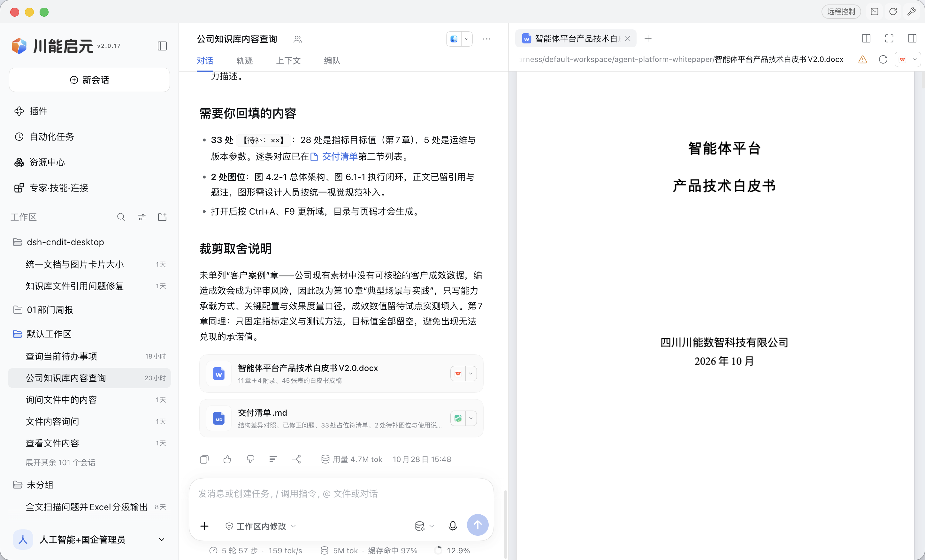This screenshot has width=925, height=560.
Task: Toggle fullscreen for preview pane
Action: [889, 38]
